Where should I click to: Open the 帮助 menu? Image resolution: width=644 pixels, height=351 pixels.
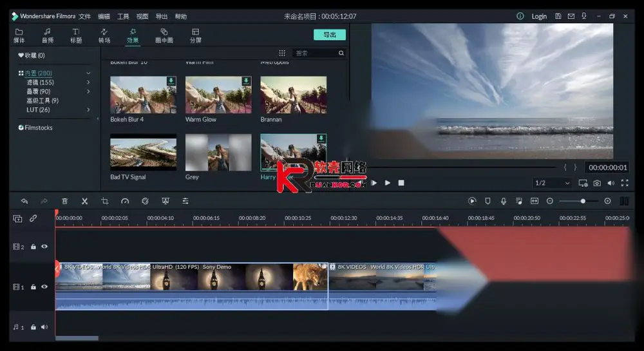coord(181,16)
